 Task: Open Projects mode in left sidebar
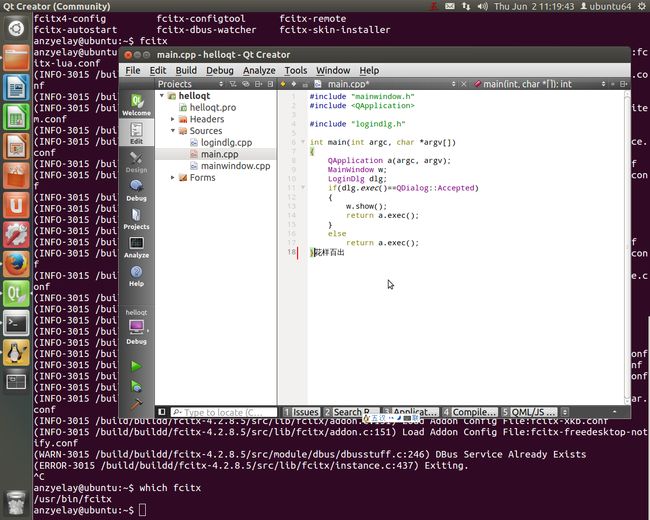pyautogui.click(x=136, y=219)
